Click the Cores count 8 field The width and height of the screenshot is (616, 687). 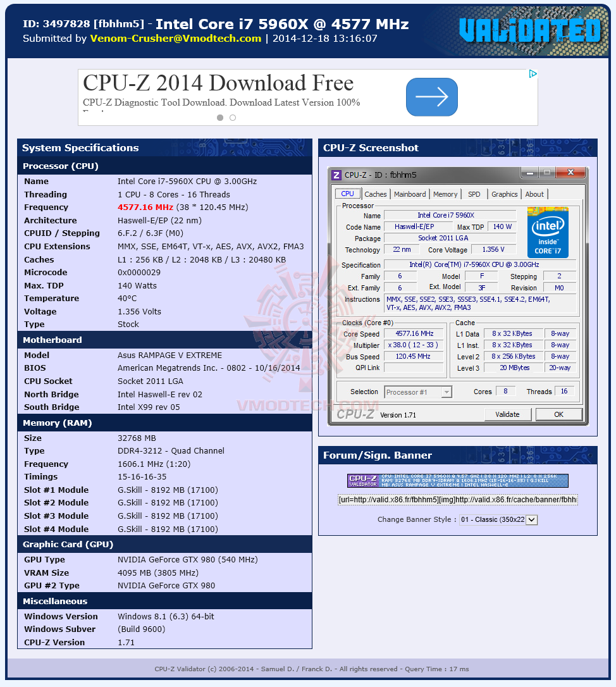click(505, 391)
